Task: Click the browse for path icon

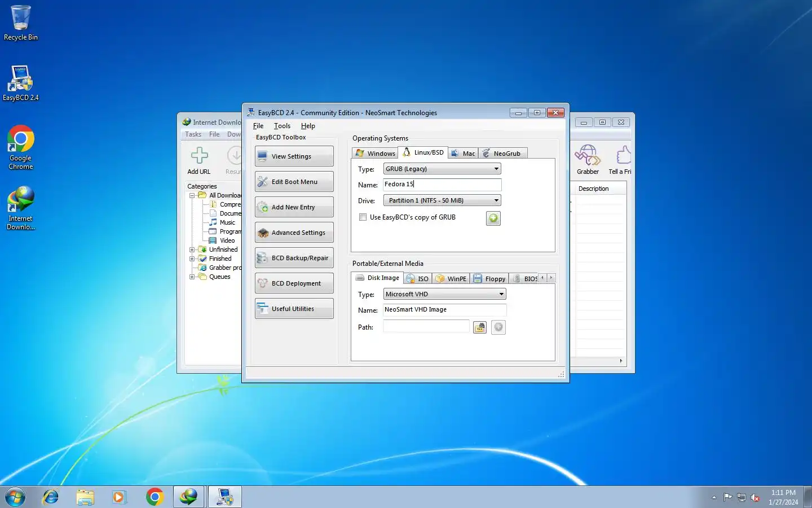Action: 480,327
